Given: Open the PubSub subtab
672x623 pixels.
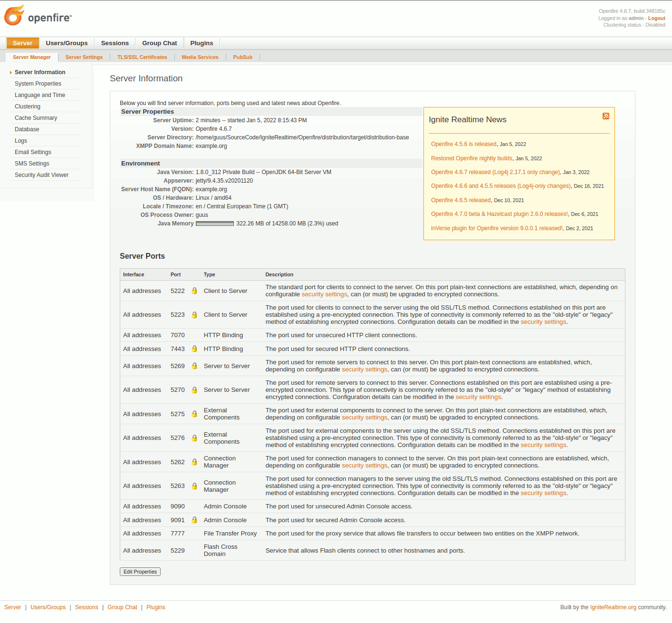Looking at the screenshot, I should pyautogui.click(x=243, y=57).
